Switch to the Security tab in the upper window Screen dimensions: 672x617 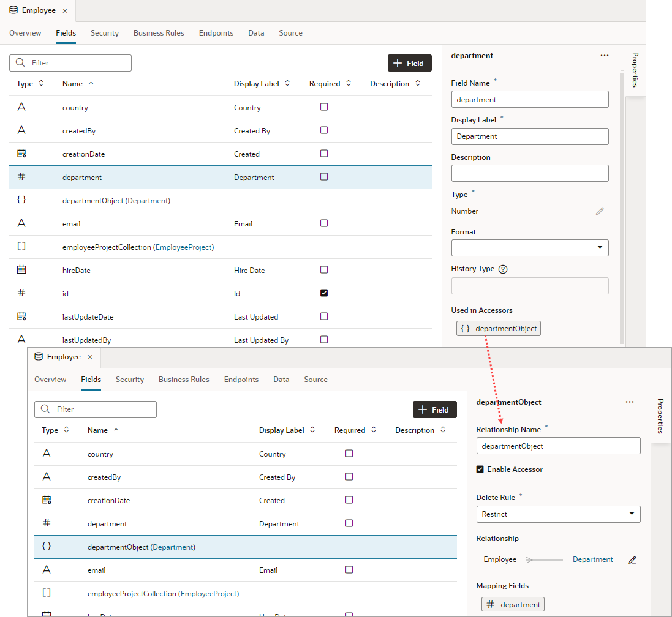(x=105, y=33)
